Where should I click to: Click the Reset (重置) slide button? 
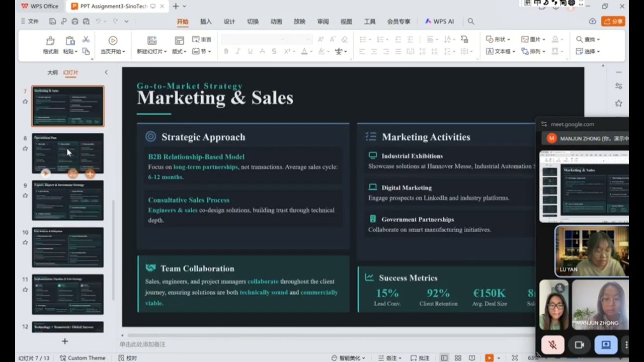(x=202, y=39)
